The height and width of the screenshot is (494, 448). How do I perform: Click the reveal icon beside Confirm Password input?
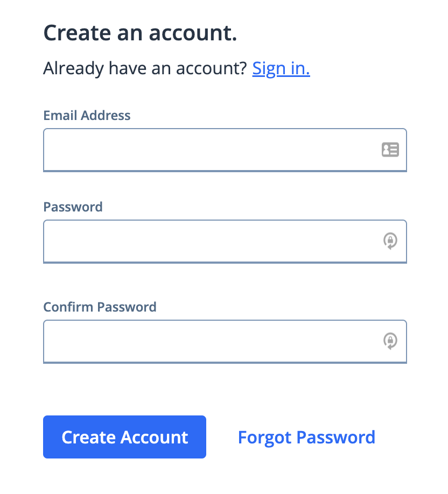(390, 341)
